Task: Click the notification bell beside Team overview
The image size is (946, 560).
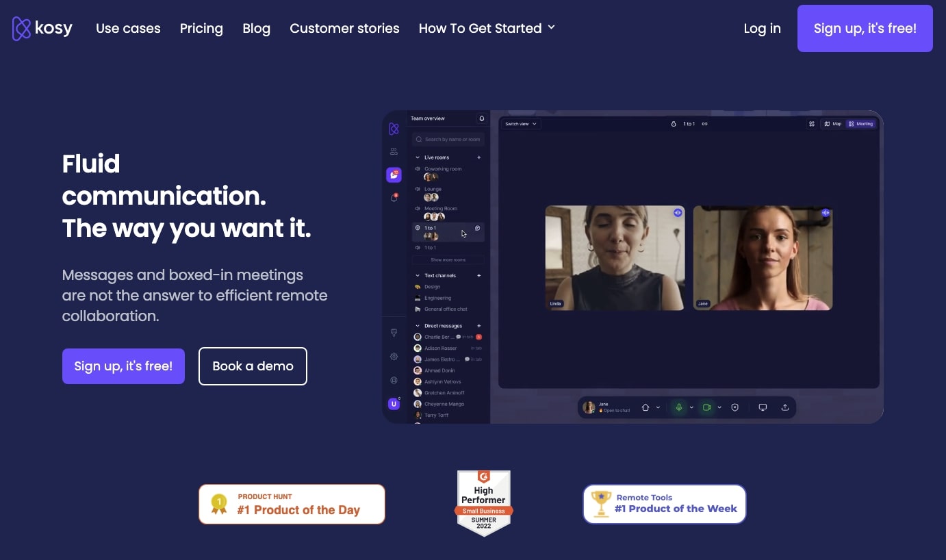Action: click(481, 118)
